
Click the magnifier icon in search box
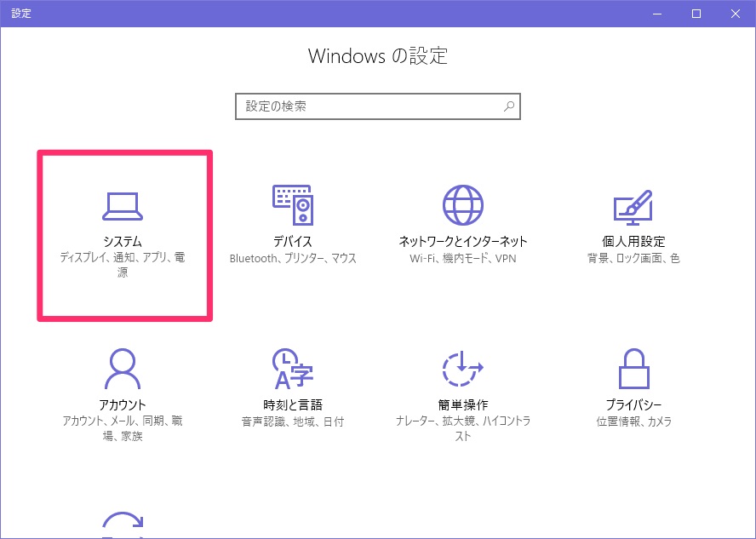[509, 106]
